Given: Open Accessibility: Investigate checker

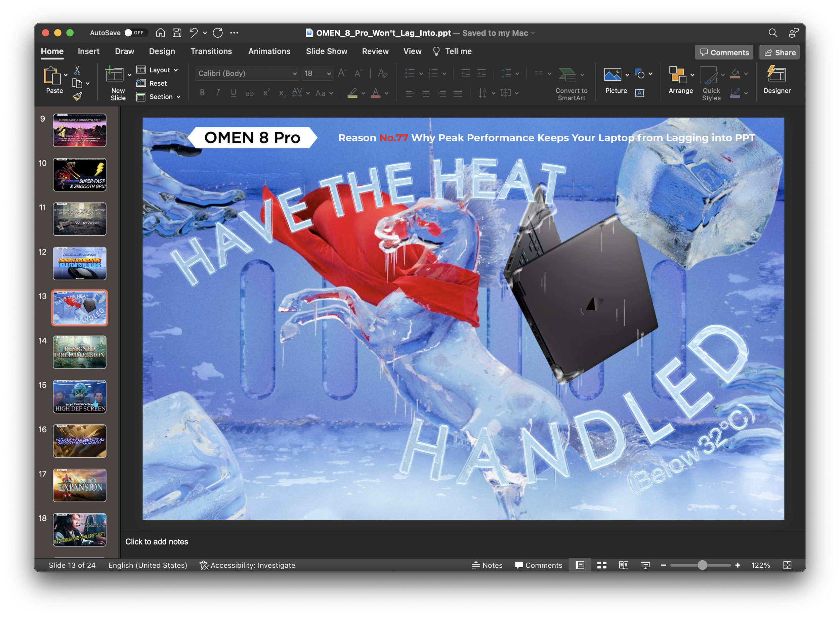Looking at the screenshot, I should pyautogui.click(x=247, y=565).
